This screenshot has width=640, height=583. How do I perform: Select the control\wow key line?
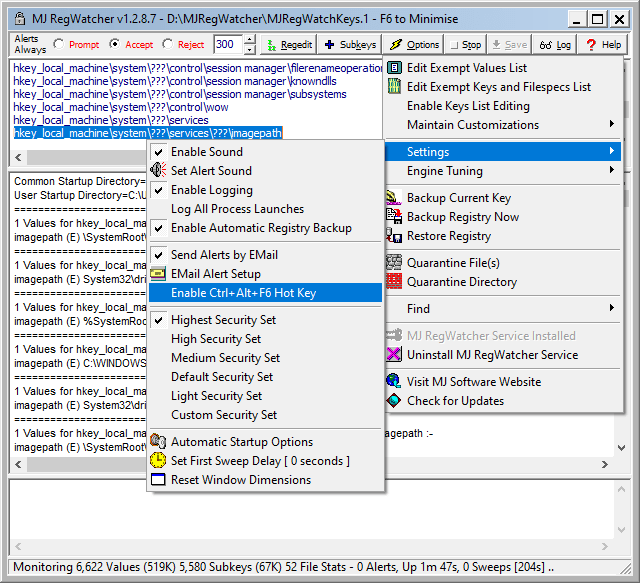tap(121, 107)
